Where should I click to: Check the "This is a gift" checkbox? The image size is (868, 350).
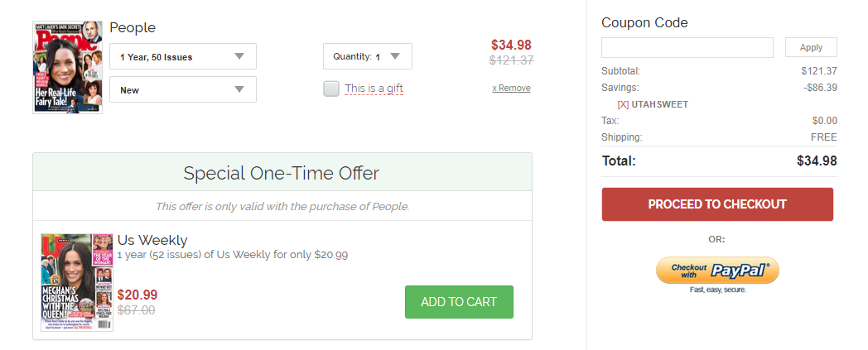point(331,89)
